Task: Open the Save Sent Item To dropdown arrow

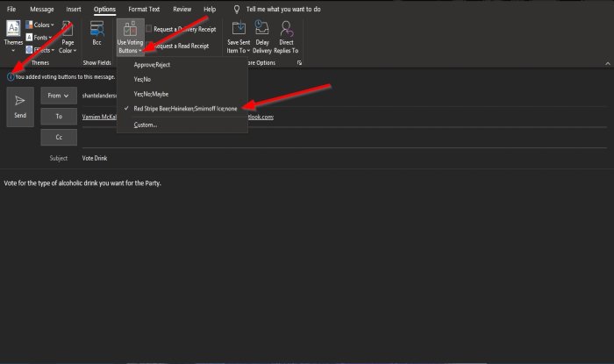Action: tap(248, 51)
